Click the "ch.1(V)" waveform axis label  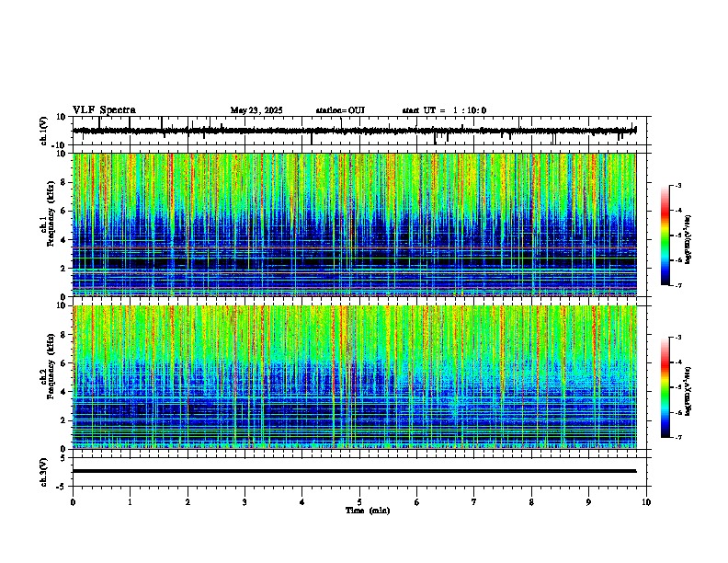coord(44,131)
